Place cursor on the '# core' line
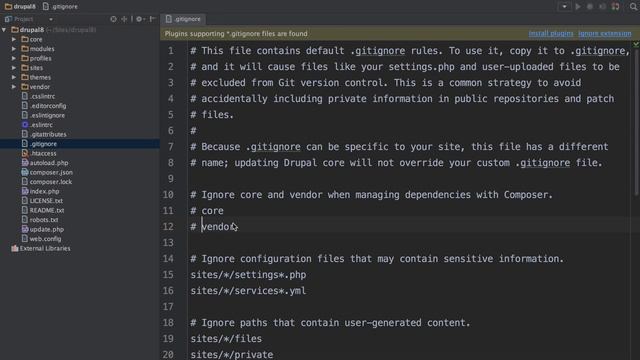Screen dimensions: 640x360 coord(207,211)
